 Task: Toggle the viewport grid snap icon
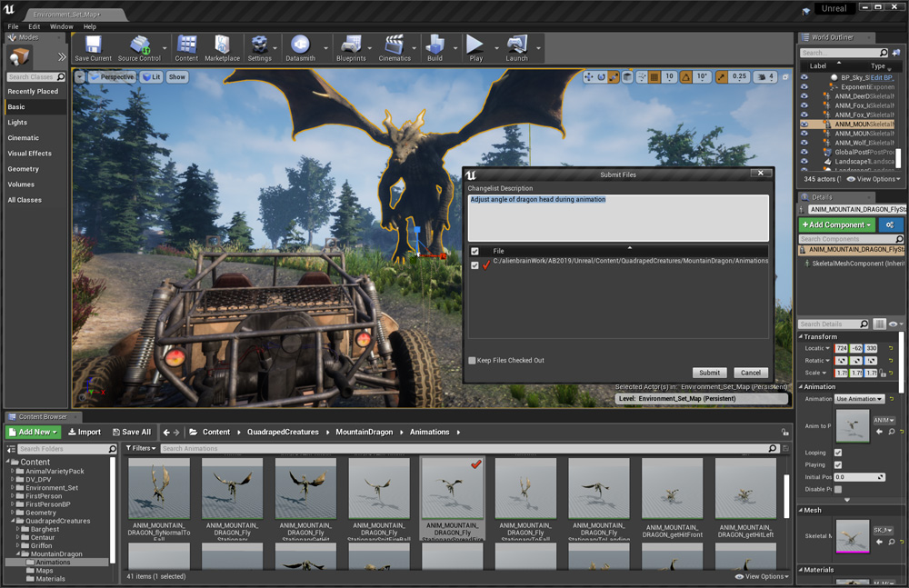coord(654,76)
